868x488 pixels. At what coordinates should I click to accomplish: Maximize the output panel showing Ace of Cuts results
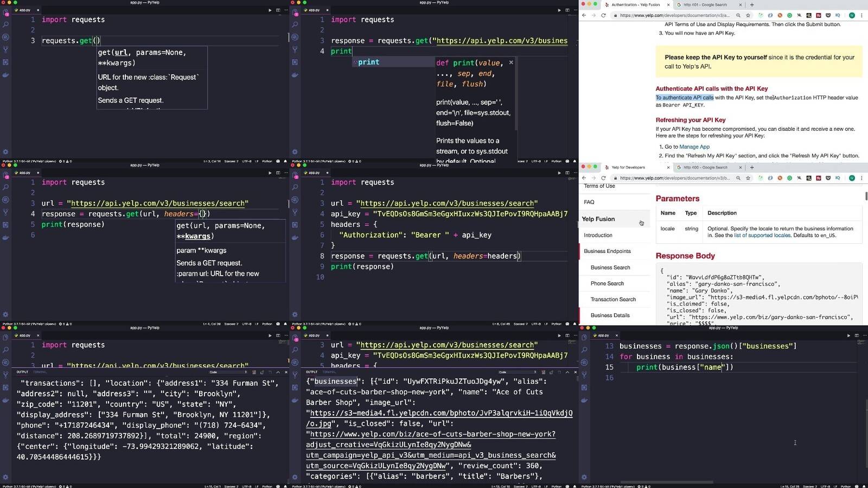pyautogui.click(x=567, y=372)
